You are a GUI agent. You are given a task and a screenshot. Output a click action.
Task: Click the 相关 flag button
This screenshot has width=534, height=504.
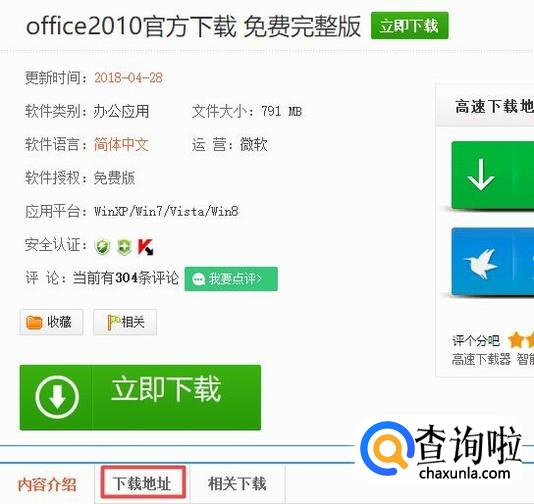[x=125, y=322]
